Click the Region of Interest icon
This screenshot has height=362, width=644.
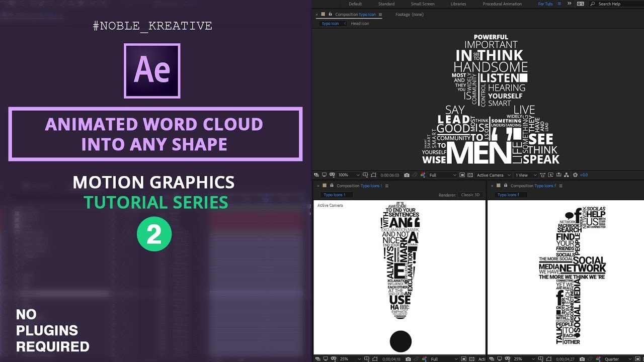[x=462, y=175]
